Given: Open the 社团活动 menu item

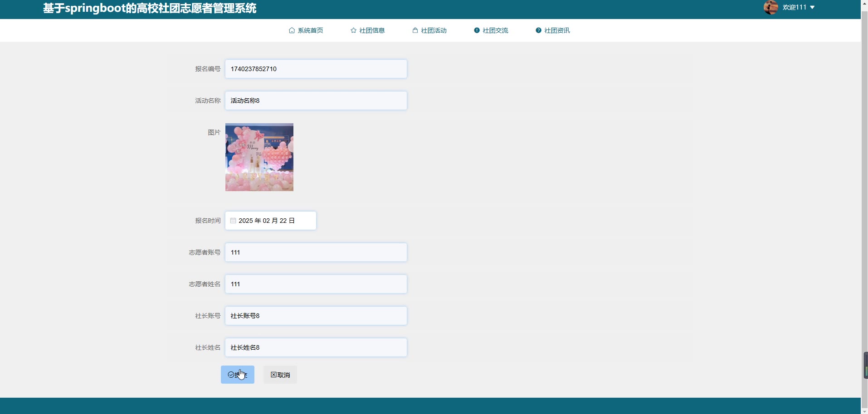Looking at the screenshot, I should (429, 30).
